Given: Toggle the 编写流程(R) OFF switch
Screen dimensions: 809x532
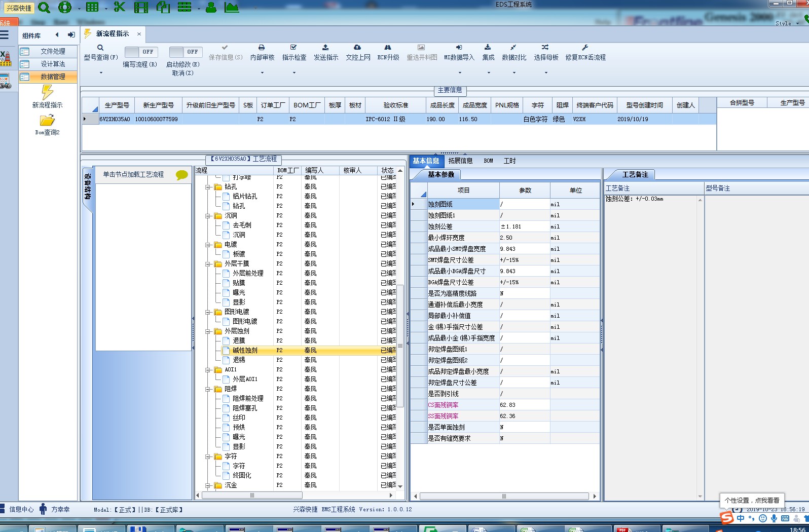Looking at the screenshot, I should click(141, 52).
